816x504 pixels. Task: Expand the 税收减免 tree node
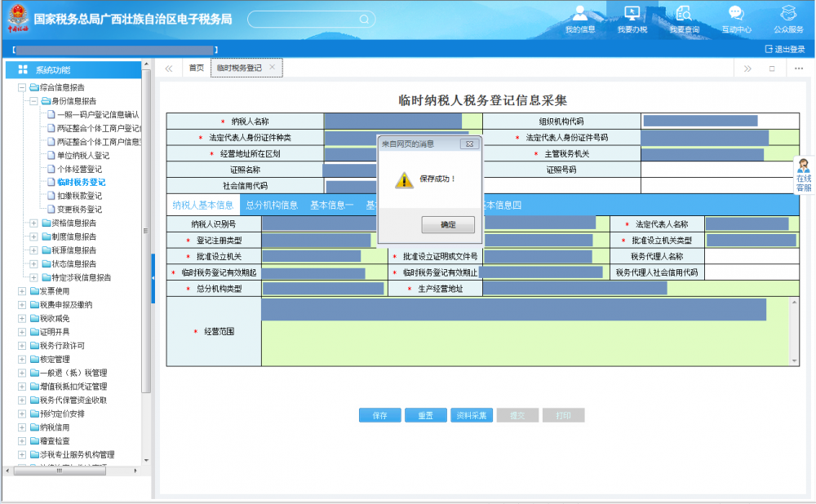(22, 318)
